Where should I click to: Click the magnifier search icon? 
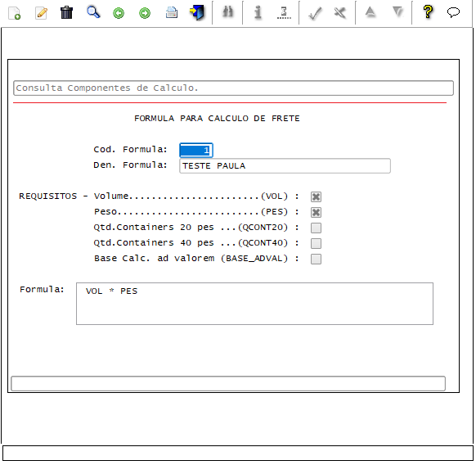[93, 12]
